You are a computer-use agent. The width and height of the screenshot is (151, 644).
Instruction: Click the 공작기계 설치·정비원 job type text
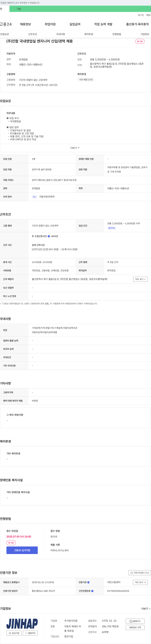(42, 170)
